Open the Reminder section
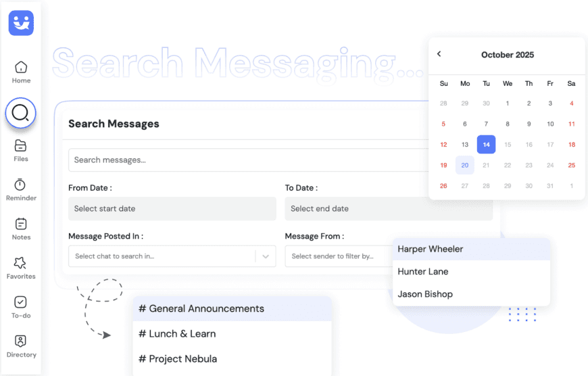588x376 pixels. pos(21,190)
